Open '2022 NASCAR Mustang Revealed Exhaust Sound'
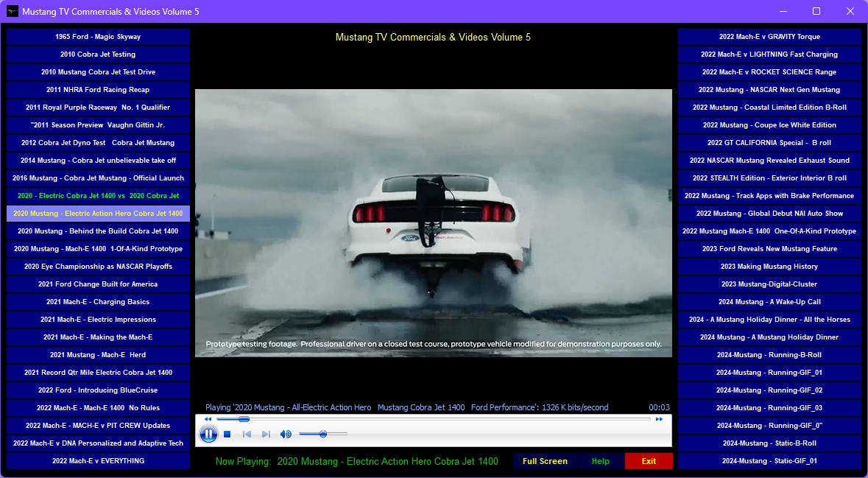868x478 pixels. [x=769, y=161]
